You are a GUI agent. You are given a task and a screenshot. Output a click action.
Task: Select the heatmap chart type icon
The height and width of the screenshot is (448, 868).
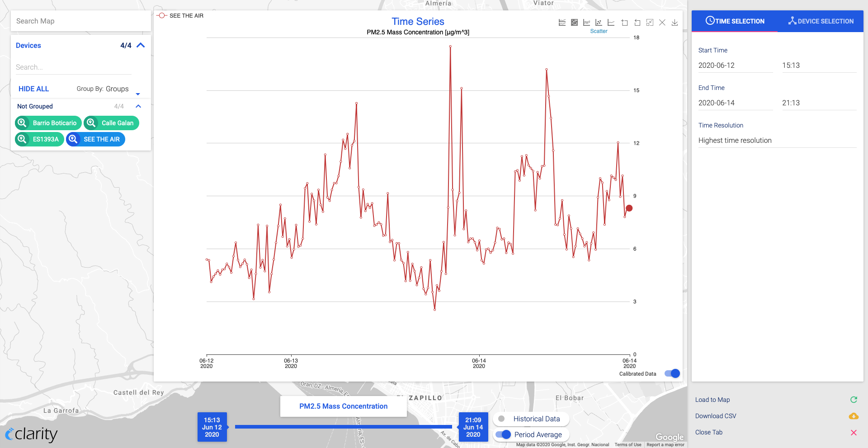574,23
